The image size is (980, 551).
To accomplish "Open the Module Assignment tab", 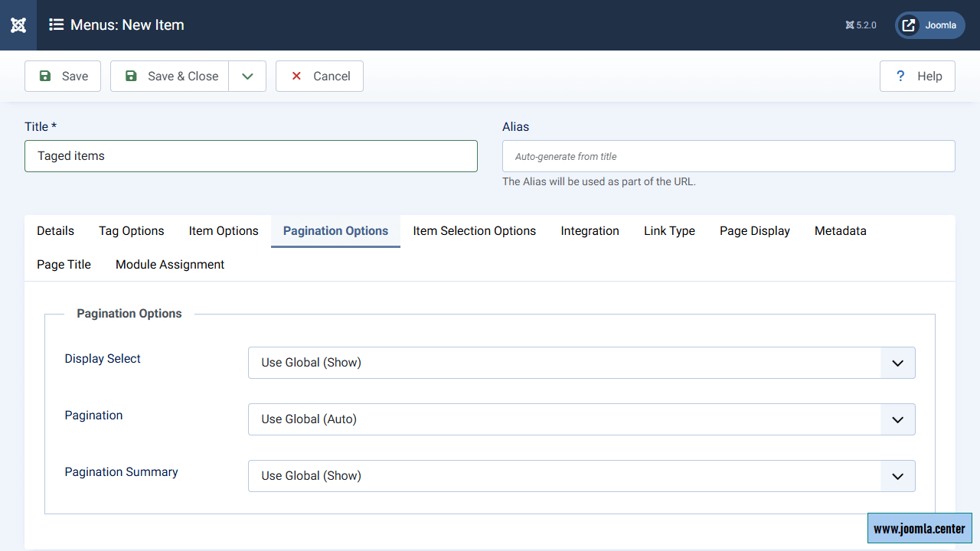I will point(170,265).
